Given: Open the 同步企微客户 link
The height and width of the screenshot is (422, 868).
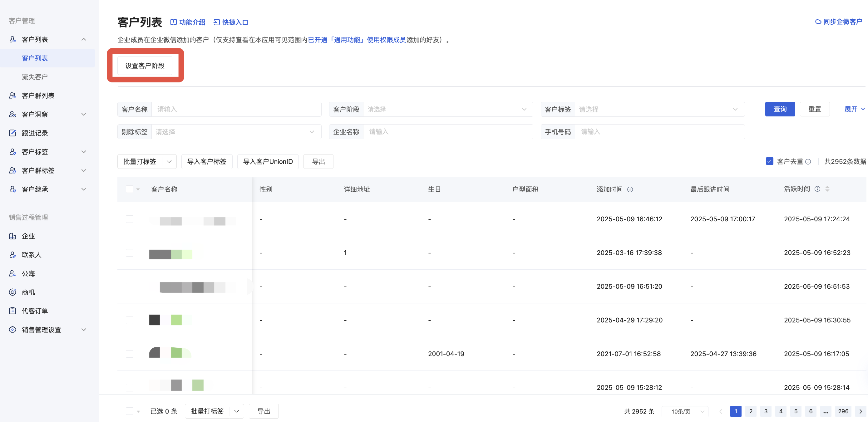Looking at the screenshot, I should coord(839,22).
